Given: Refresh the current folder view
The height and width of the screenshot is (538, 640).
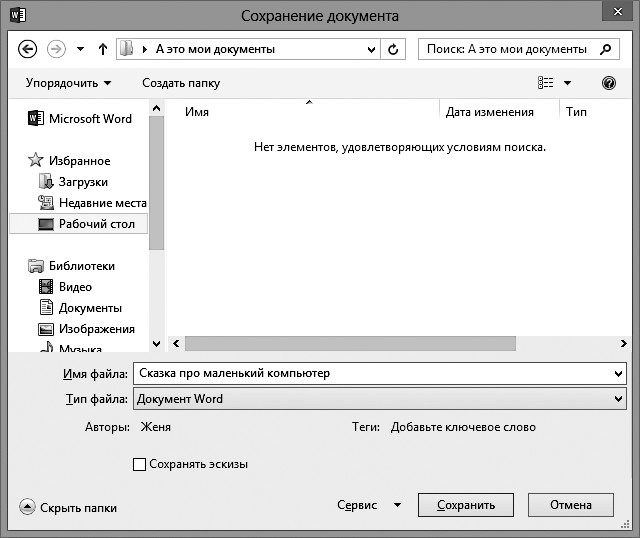Looking at the screenshot, I should [x=394, y=49].
